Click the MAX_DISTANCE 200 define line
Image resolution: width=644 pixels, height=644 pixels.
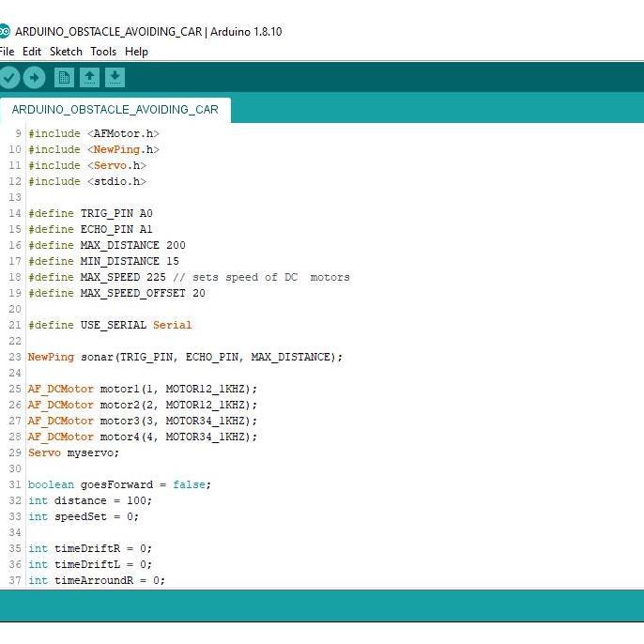tap(107, 246)
